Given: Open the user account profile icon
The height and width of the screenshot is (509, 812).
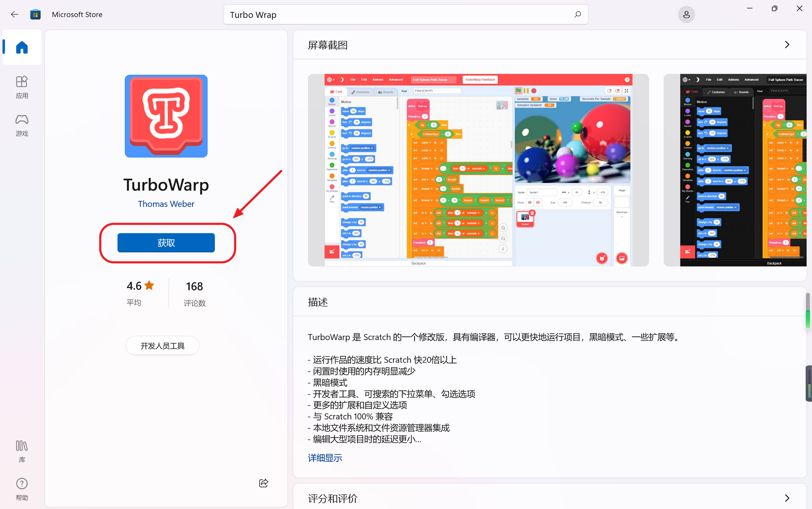Looking at the screenshot, I should [686, 14].
